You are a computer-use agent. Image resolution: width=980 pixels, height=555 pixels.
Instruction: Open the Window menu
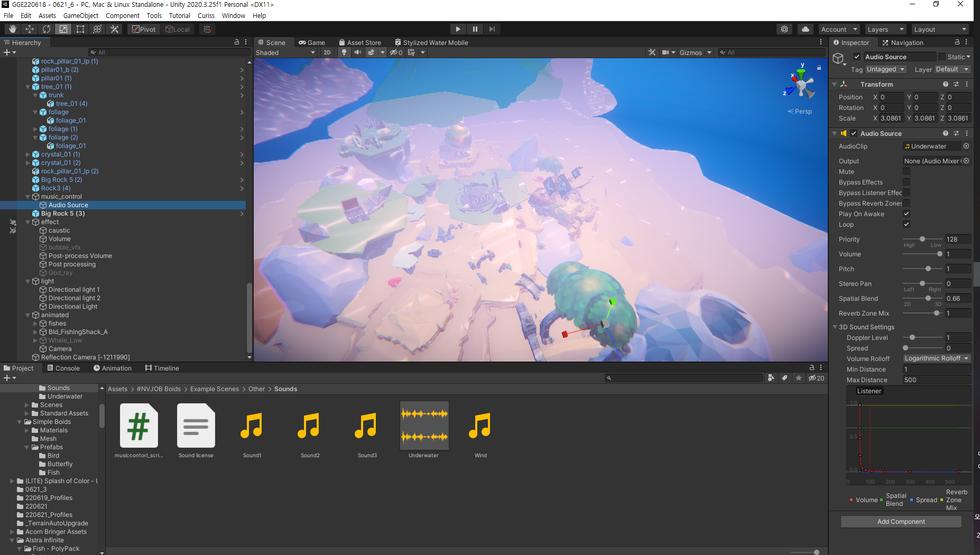(233, 15)
